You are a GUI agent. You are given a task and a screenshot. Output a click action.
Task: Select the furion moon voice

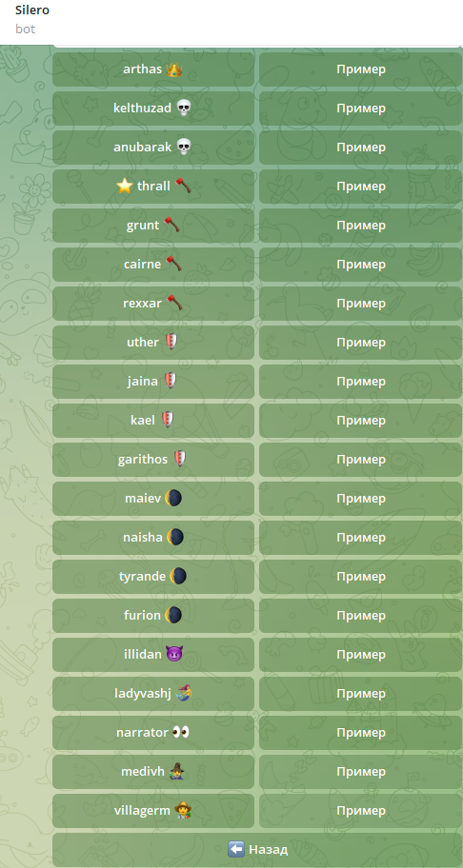[x=153, y=616]
